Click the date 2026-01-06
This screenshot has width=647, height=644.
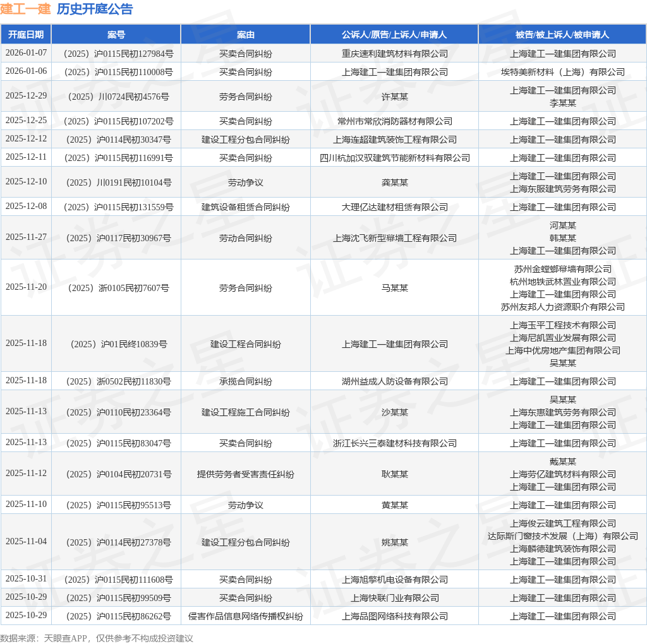26,71
